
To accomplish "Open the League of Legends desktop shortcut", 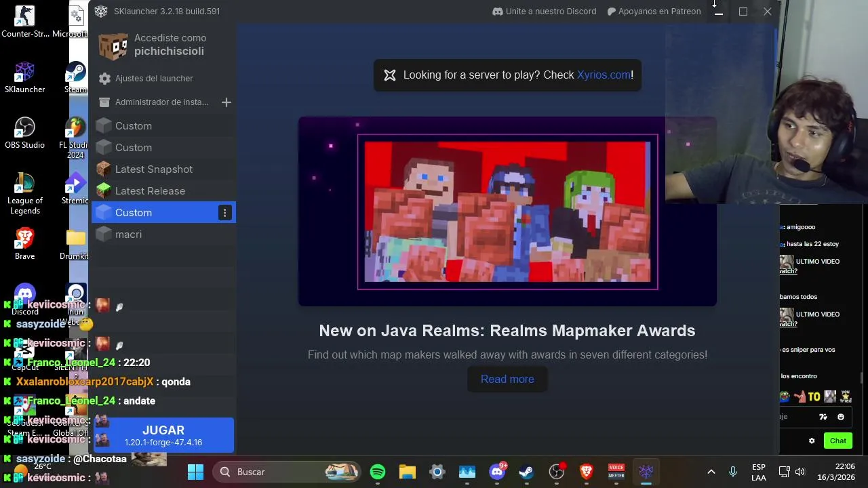I will (24, 194).
